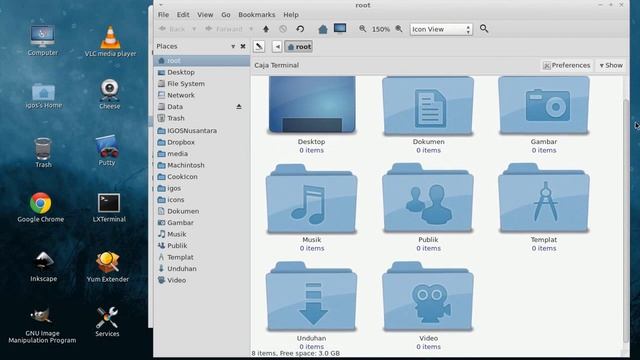Viewport: 640px width, 360px height.
Task: Select the Musik folder
Action: [311, 199]
